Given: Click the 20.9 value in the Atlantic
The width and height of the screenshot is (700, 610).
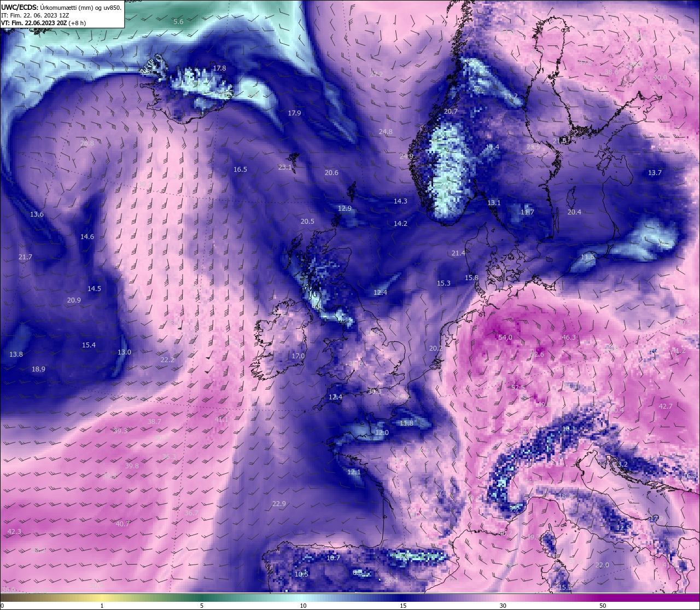Looking at the screenshot, I should coord(74,300).
